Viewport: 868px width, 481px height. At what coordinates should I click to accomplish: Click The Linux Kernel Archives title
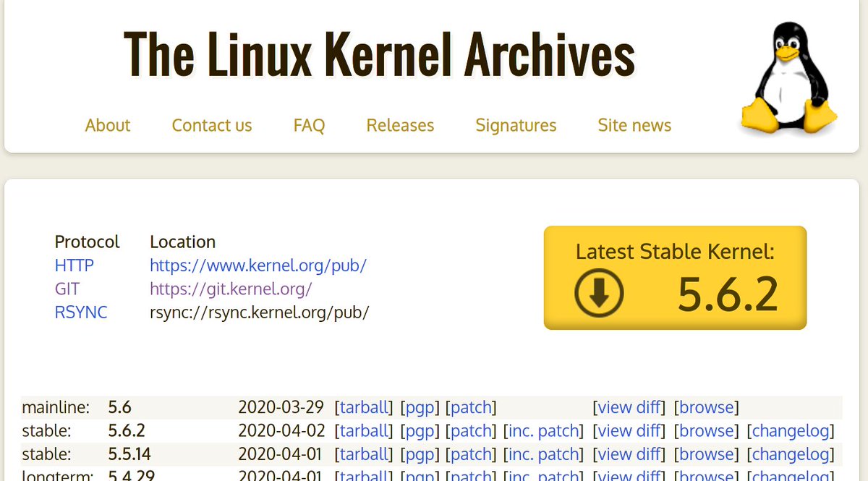pos(380,55)
